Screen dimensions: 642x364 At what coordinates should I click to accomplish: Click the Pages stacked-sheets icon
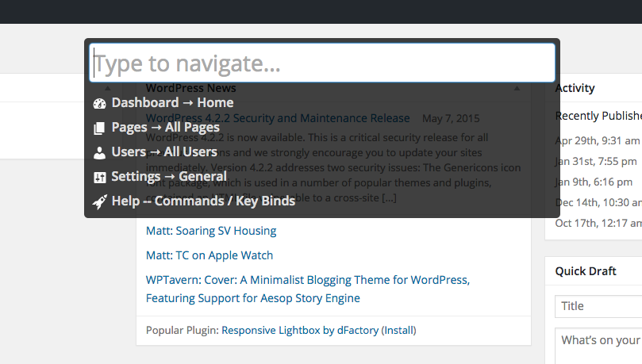(99, 128)
